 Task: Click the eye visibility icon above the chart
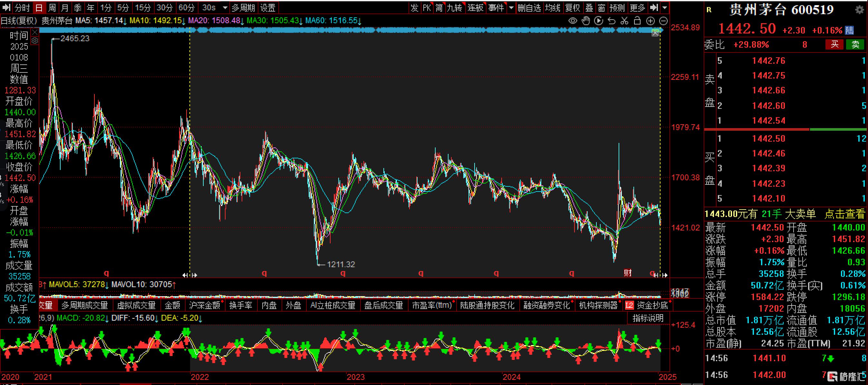(573, 21)
